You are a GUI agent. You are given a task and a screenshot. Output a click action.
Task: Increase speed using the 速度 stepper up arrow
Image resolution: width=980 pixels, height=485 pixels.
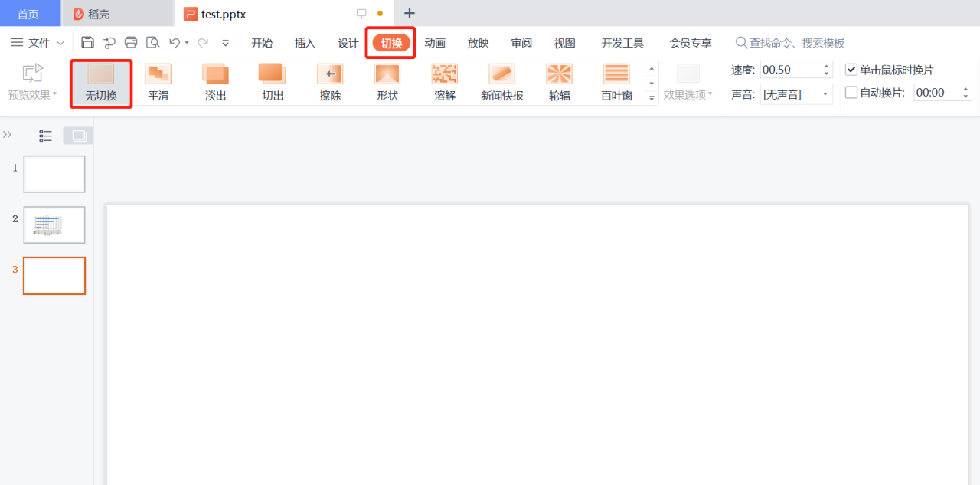(x=825, y=64)
